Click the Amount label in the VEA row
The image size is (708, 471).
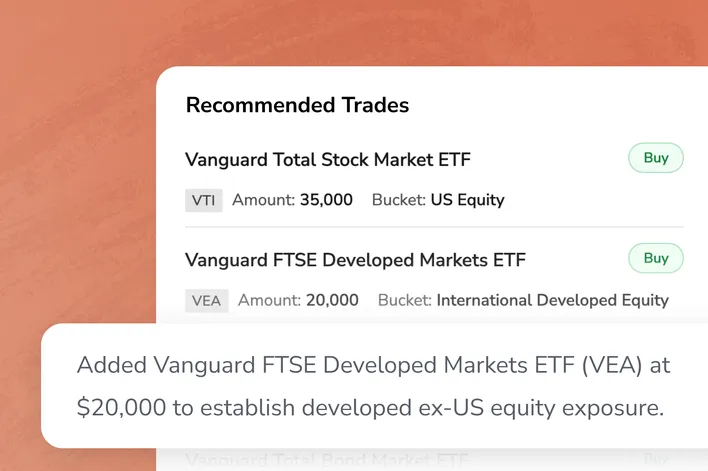[270, 300]
